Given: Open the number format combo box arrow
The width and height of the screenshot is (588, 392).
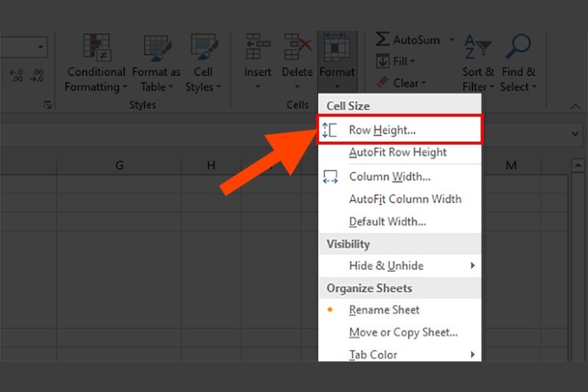Looking at the screenshot, I should [x=40, y=47].
